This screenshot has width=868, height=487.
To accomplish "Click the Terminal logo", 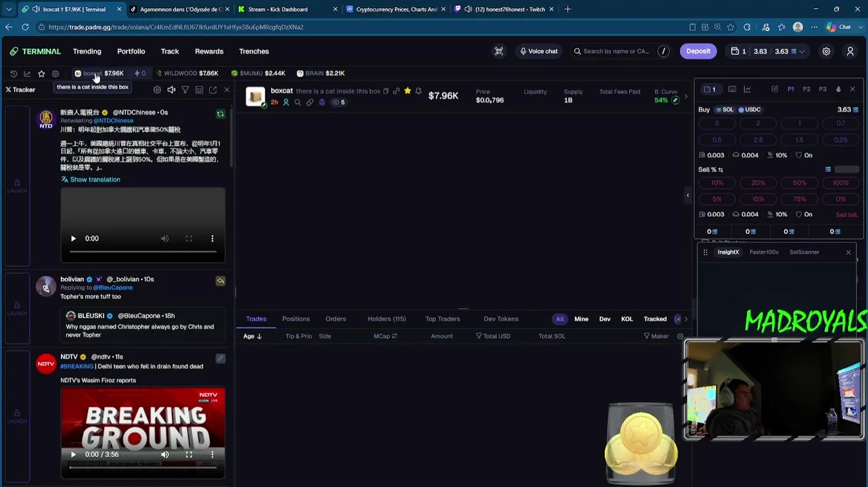I will [x=35, y=51].
